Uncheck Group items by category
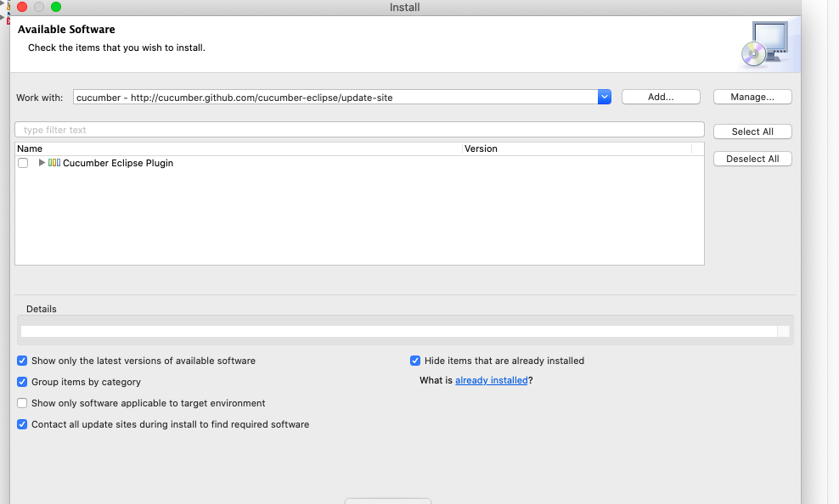Screen dimensions: 839x504 (22, 382)
